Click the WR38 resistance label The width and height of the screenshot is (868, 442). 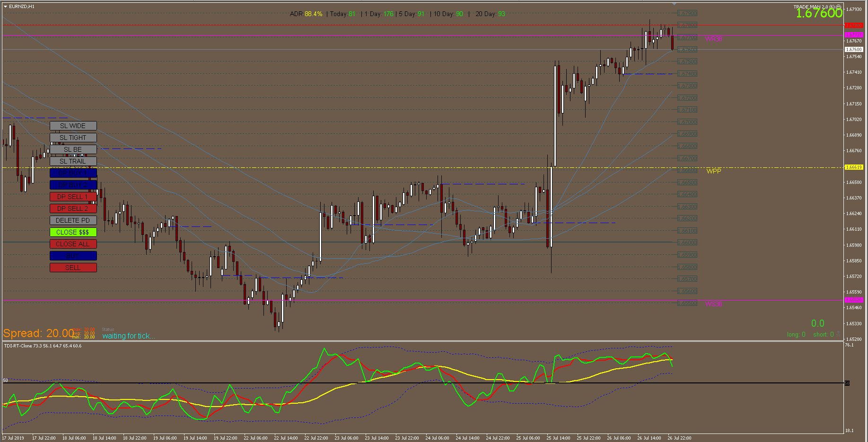[714, 39]
